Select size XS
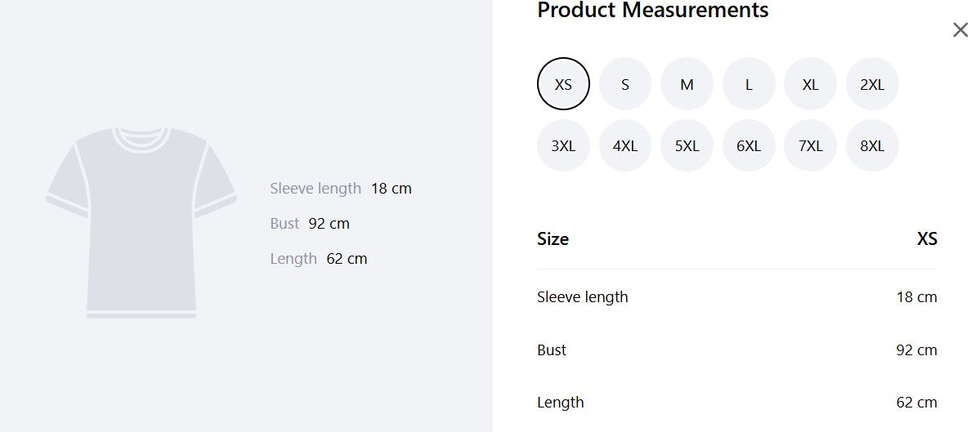 pyautogui.click(x=563, y=83)
